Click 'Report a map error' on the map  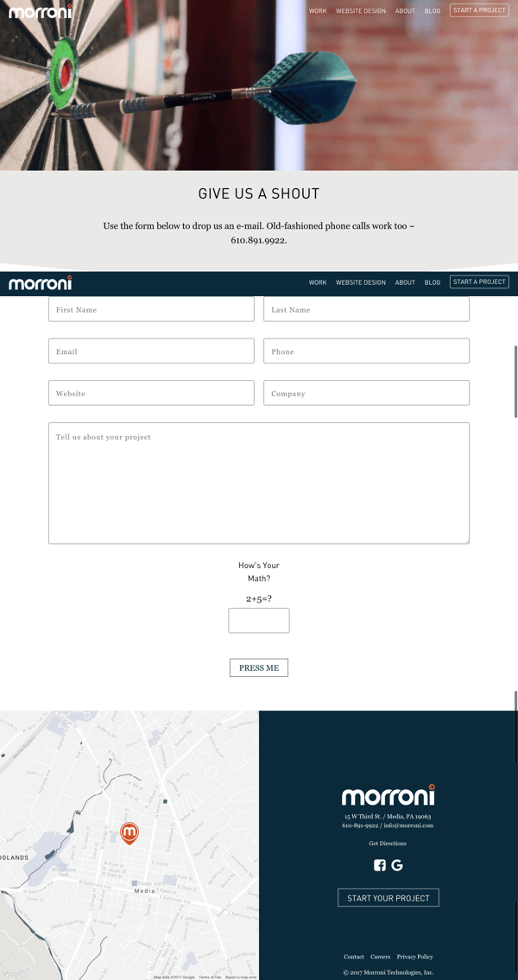coord(241,977)
